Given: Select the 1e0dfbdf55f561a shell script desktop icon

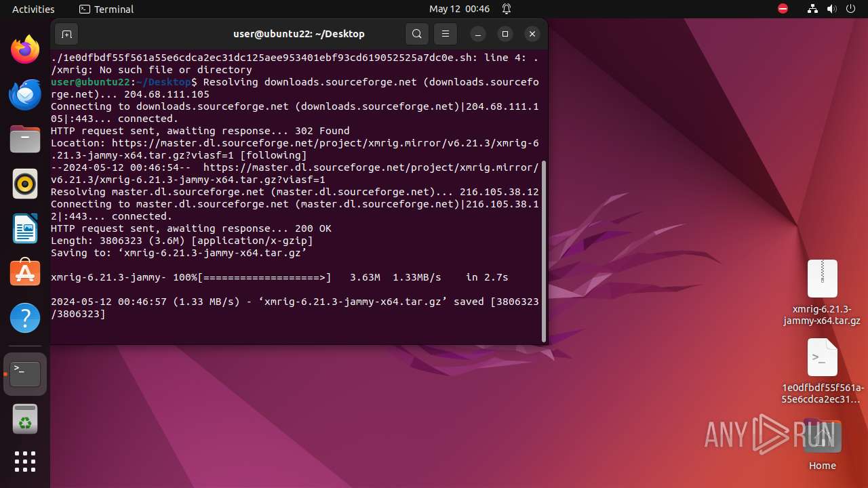Looking at the screenshot, I should [822, 371].
